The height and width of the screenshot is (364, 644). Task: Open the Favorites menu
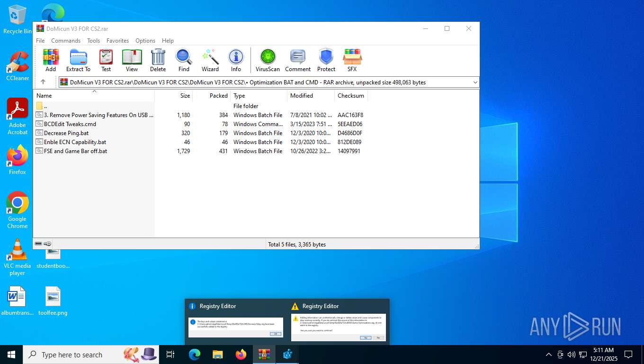coord(117,41)
